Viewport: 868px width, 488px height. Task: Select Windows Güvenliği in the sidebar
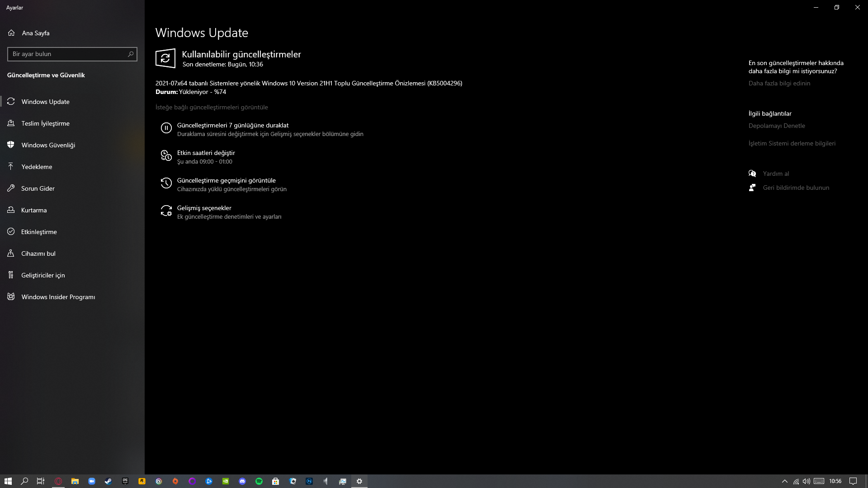tap(48, 145)
